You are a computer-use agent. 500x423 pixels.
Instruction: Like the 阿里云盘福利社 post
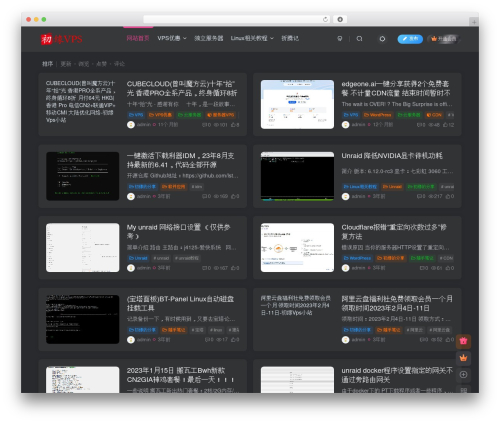coord(450,340)
